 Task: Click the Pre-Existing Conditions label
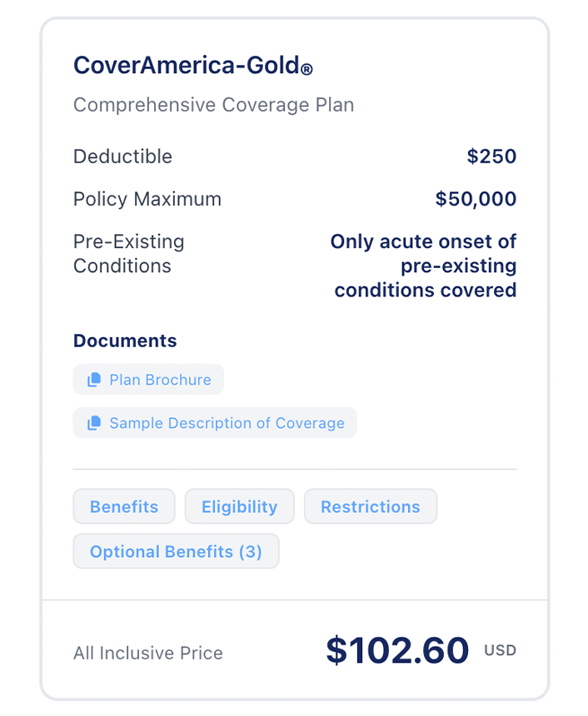tap(129, 254)
